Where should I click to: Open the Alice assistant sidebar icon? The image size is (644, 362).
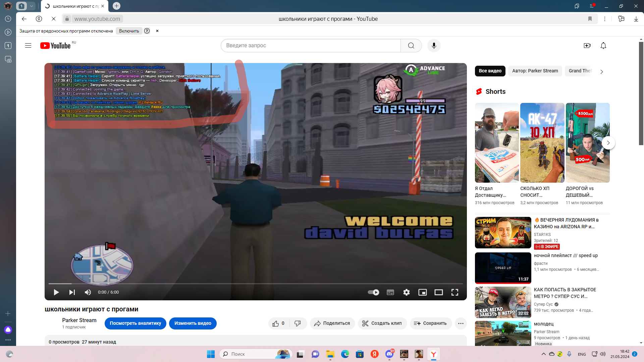[8, 330]
